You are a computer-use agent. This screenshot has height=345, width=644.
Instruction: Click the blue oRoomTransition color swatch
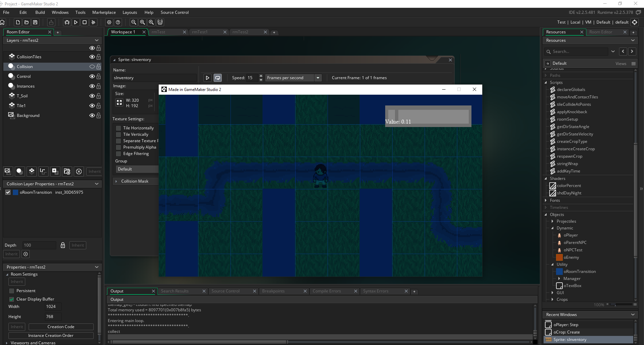coord(16,192)
